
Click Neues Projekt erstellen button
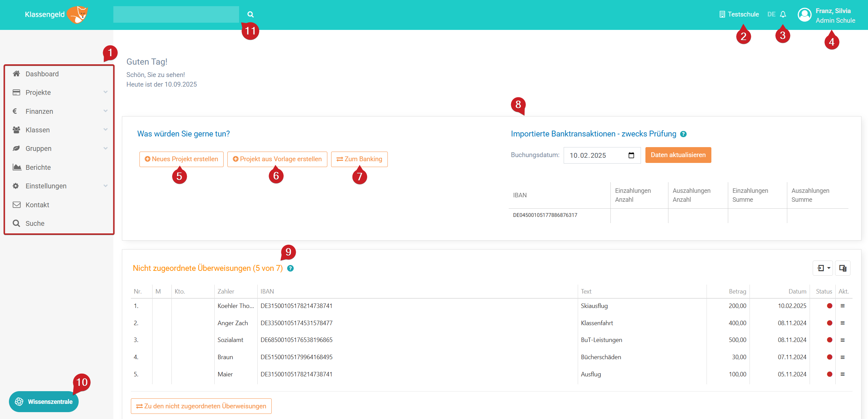181,159
